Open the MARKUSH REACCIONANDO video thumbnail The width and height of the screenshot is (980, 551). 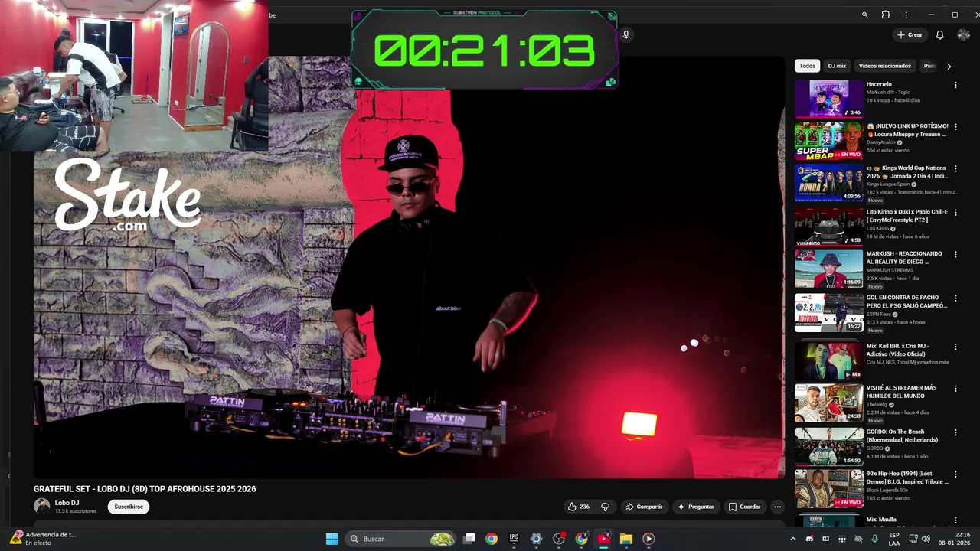tap(828, 269)
